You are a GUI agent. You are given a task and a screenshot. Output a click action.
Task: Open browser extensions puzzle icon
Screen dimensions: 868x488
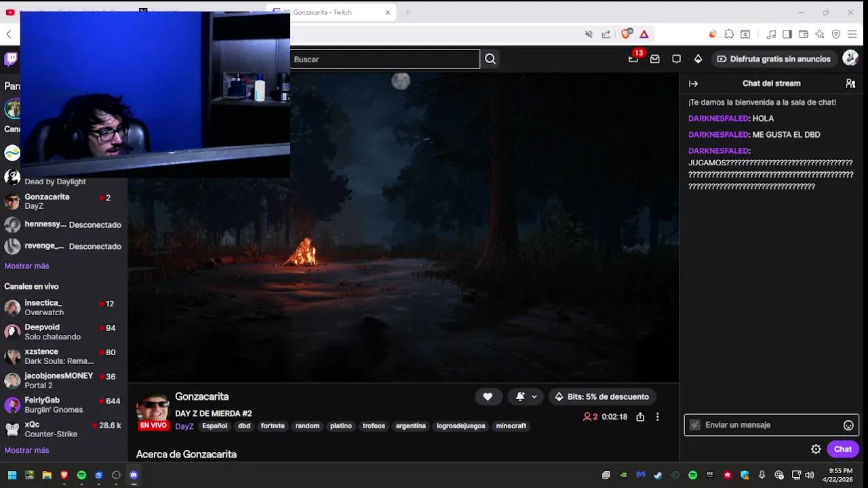point(729,34)
